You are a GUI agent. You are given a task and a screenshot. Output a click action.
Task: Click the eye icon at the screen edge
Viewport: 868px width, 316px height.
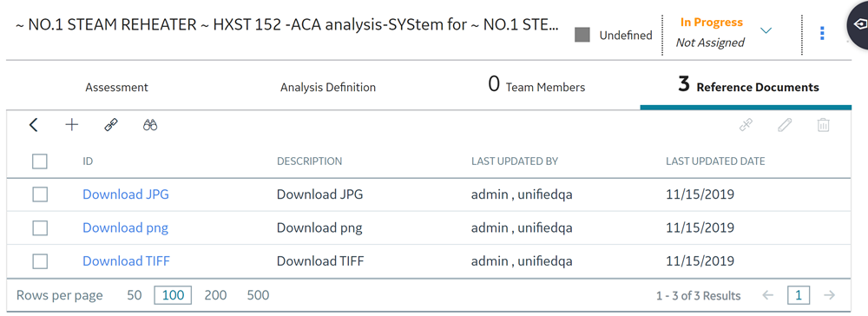(858, 25)
